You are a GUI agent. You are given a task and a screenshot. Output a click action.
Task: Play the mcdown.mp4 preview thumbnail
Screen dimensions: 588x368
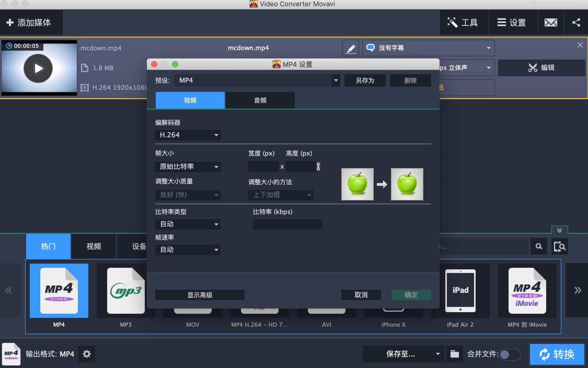pyautogui.click(x=38, y=68)
